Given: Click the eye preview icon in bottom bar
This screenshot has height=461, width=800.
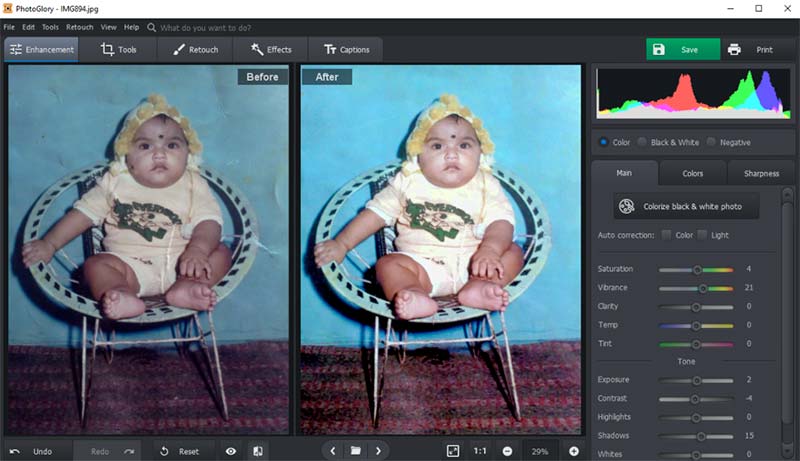Looking at the screenshot, I should coord(231,451).
